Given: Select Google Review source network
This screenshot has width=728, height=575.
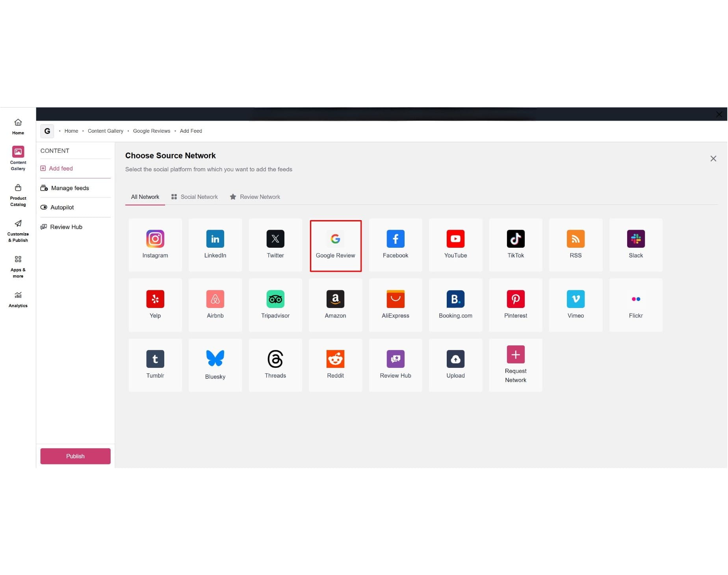Looking at the screenshot, I should click(336, 246).
